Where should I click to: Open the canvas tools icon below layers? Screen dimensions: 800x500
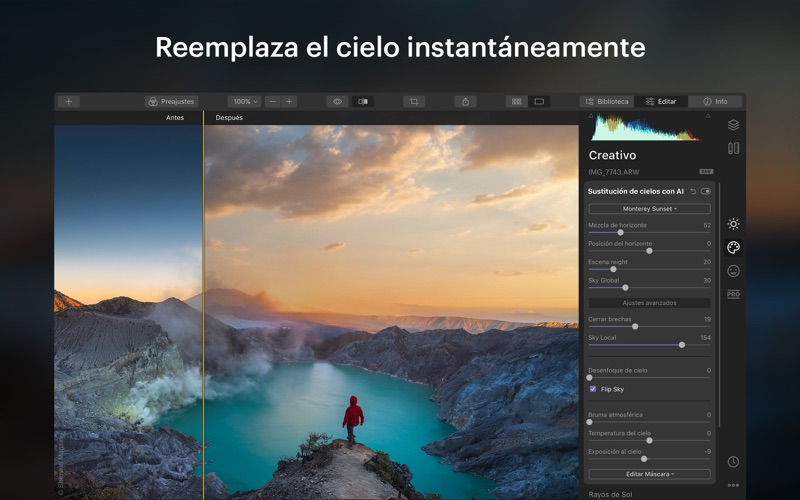[733, 148]
